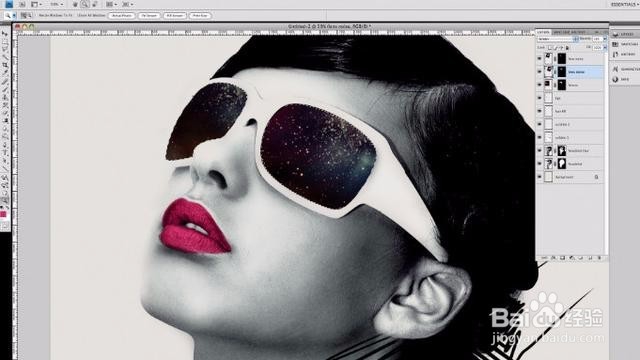Hide the highlighted blue layer's eye icon

(x=540, y=72)
